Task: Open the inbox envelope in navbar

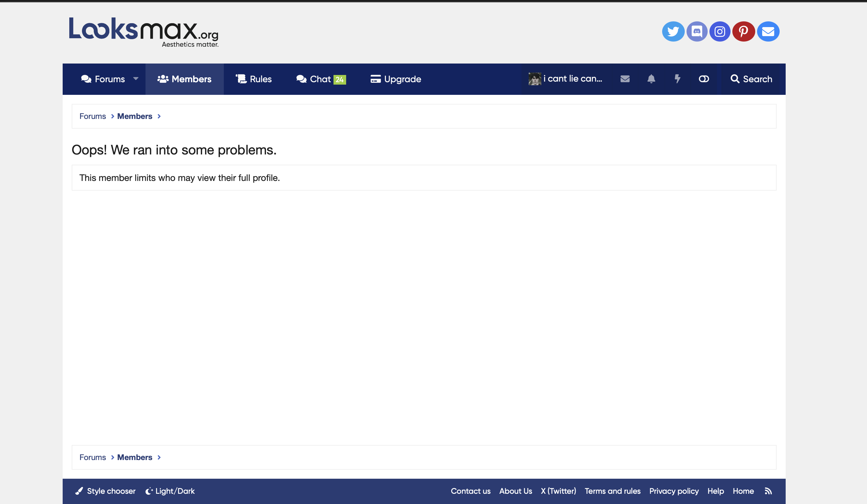Action: tap(625, 79)
